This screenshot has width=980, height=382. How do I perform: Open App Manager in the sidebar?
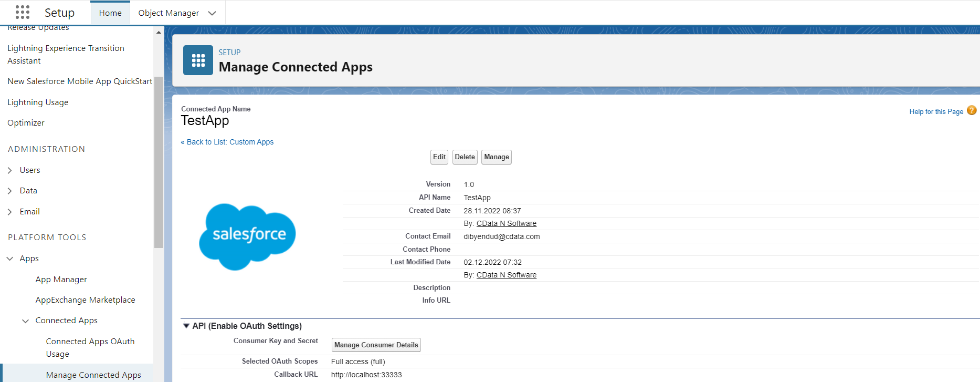click(x=61, y=280)
